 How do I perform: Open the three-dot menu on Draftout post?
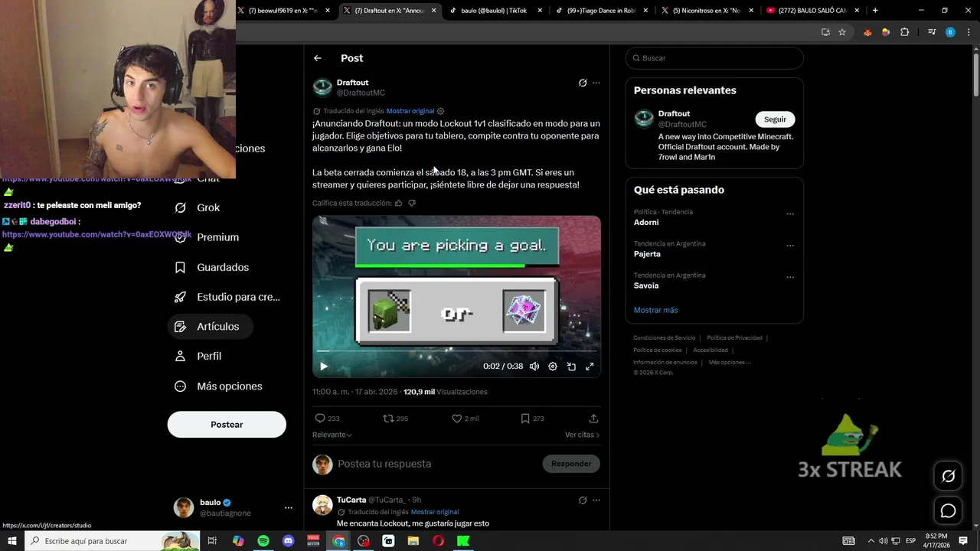(x=596, y=83)
